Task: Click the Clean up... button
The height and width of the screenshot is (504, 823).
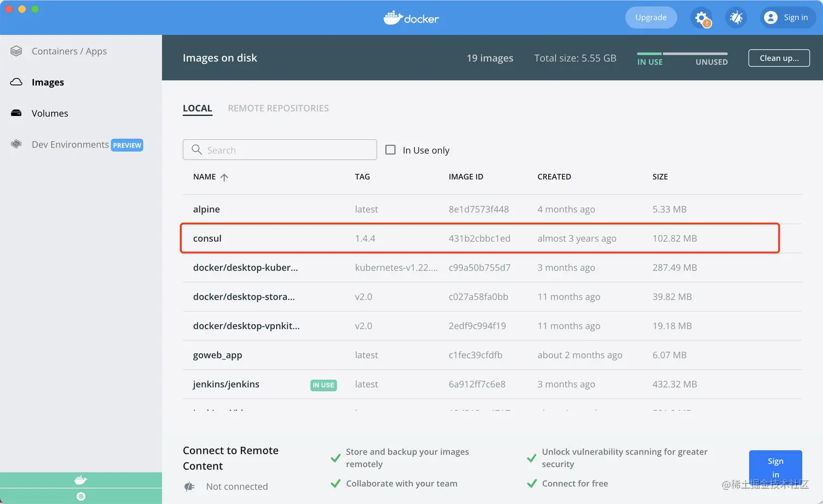Action: pyautogui.click(x=779, y=58)
